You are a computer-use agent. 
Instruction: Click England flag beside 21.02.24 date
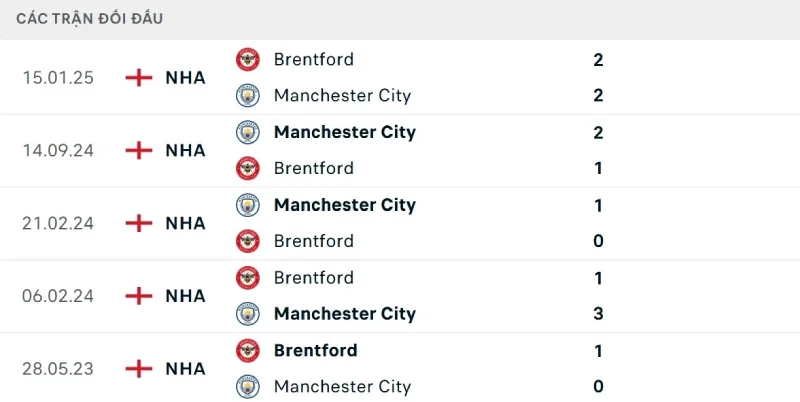[x=139, y=223]
